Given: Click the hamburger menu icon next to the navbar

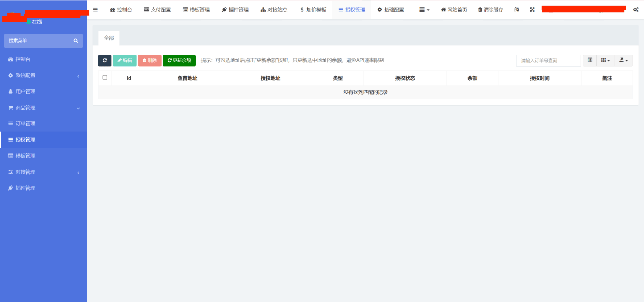Looking at the screenshot, I should click(x=95, y=10).
